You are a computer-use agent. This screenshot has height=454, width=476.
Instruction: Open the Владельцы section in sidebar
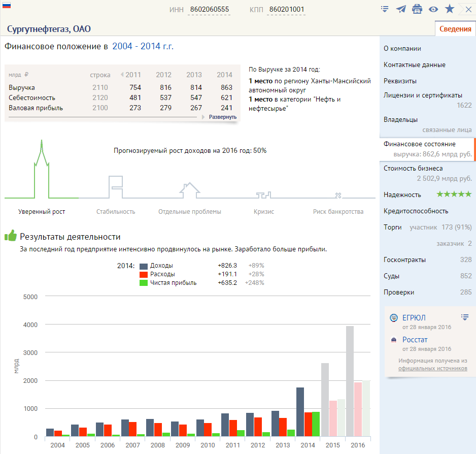coord(400,119)
